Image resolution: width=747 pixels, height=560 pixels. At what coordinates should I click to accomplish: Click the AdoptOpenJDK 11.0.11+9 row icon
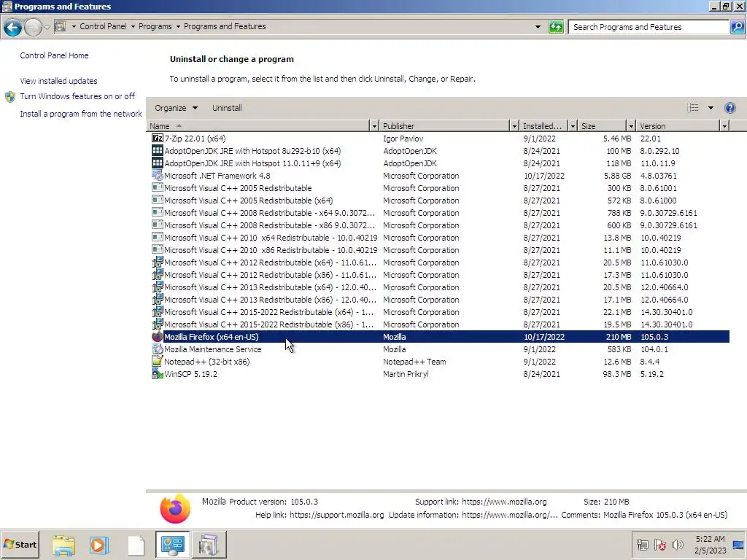(x=158, y=163)
